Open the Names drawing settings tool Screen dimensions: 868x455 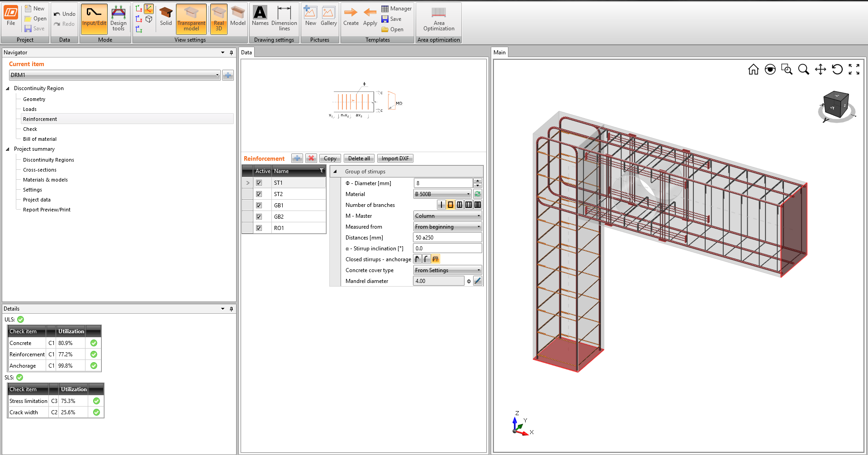click(260, 19)
